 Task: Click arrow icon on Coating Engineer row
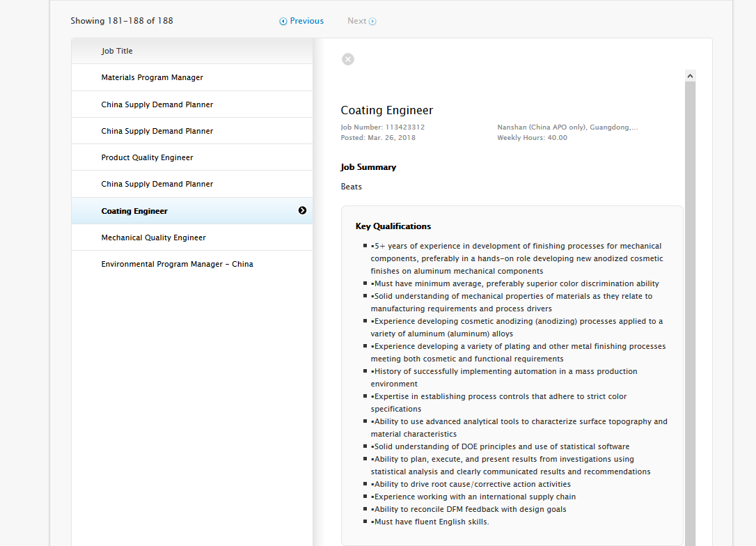[x=302, y=210]
